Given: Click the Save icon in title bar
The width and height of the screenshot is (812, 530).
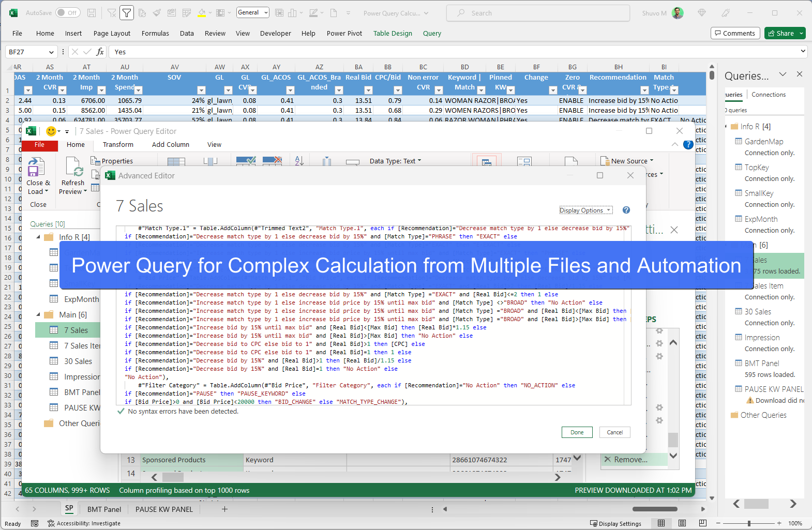Looking at the screenshot, I should click(x=92, y=13).
